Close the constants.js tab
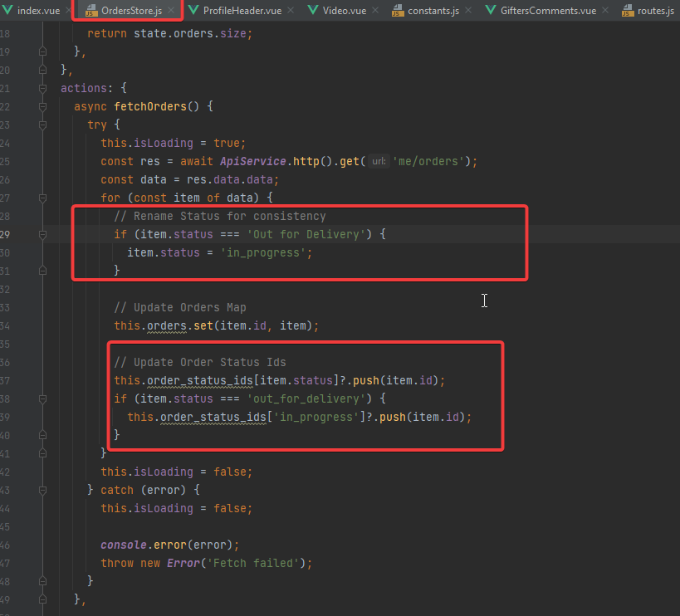The height and width of the screenshot is (616, 680). [x=468, y=10]
